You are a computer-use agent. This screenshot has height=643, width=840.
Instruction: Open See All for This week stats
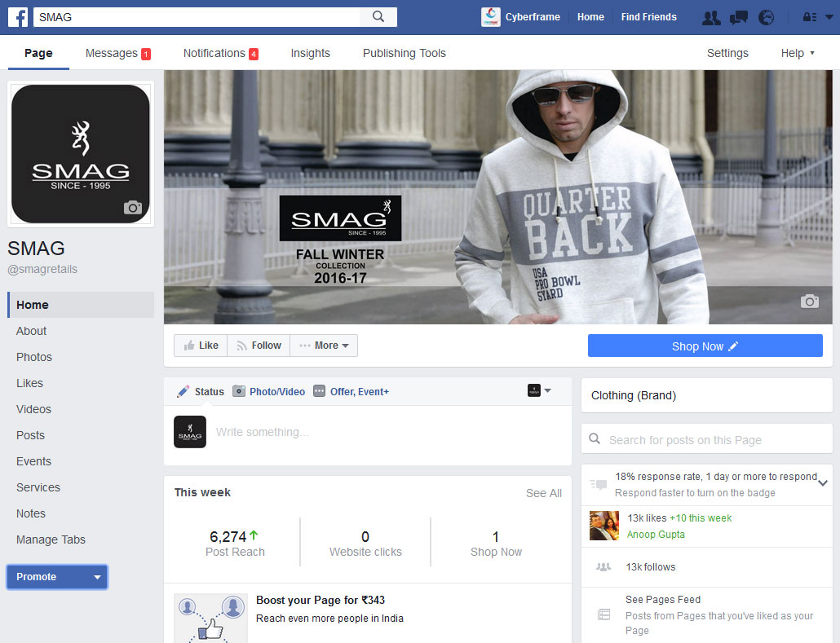tap(544, 493)
